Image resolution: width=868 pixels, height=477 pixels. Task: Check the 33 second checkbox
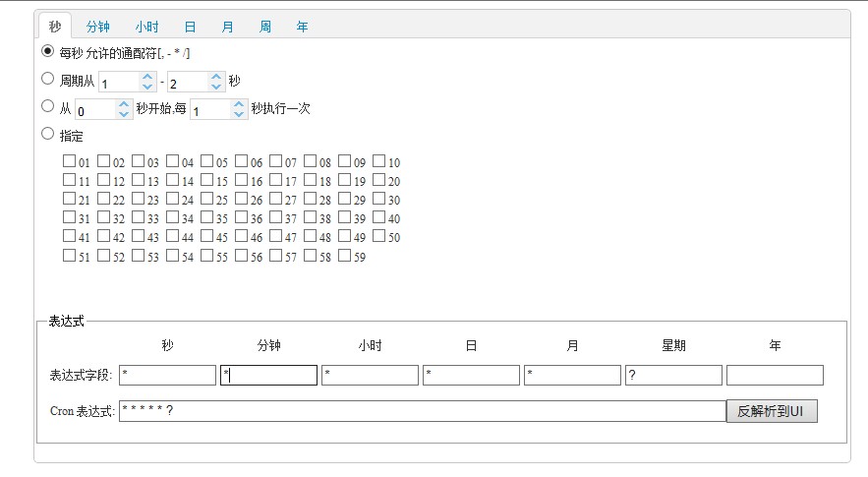tap(138, 217)
